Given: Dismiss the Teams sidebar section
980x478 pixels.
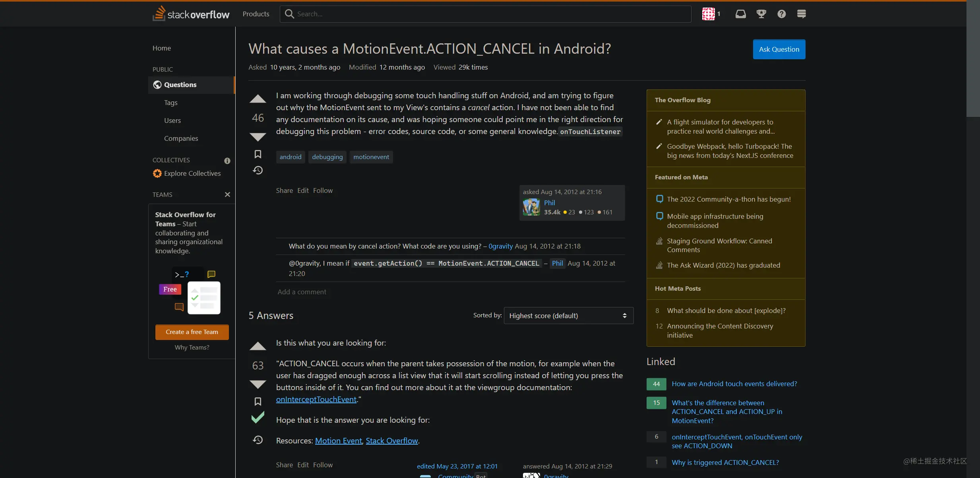Looking at the screenshot, I should pos(227,194).
